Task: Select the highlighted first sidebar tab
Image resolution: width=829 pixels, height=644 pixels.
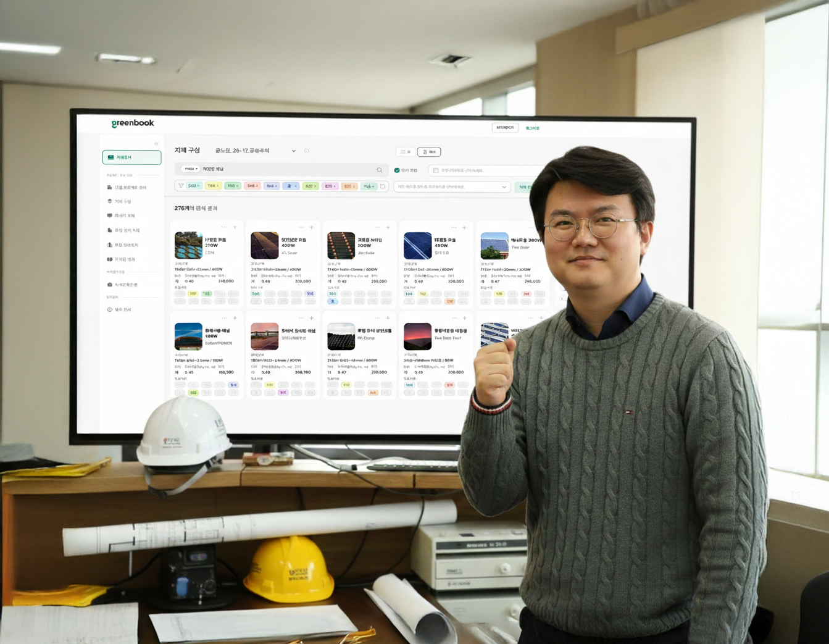Action: coord(131,157)
